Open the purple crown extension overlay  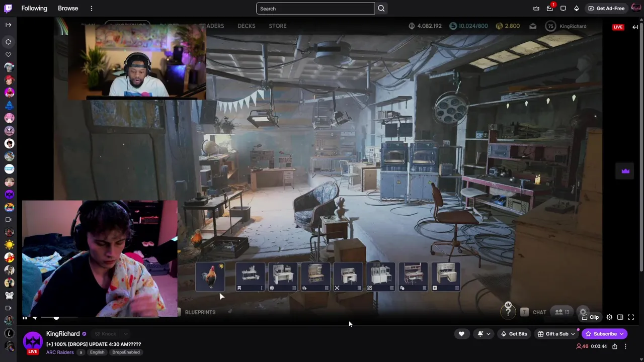(625, 171)
